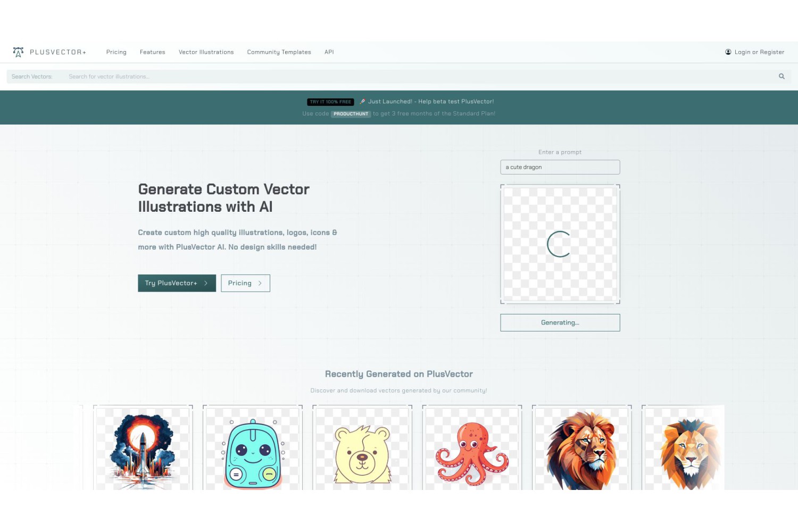Screen dimensions: 798x532
Task: Open the Pricing menu item
Action: click(116, 52)
